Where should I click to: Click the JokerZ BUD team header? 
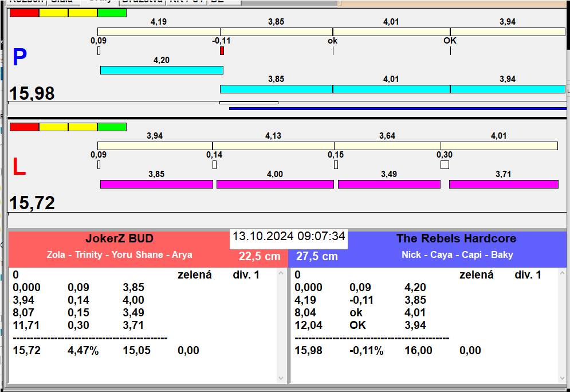(x=119, y=239)
